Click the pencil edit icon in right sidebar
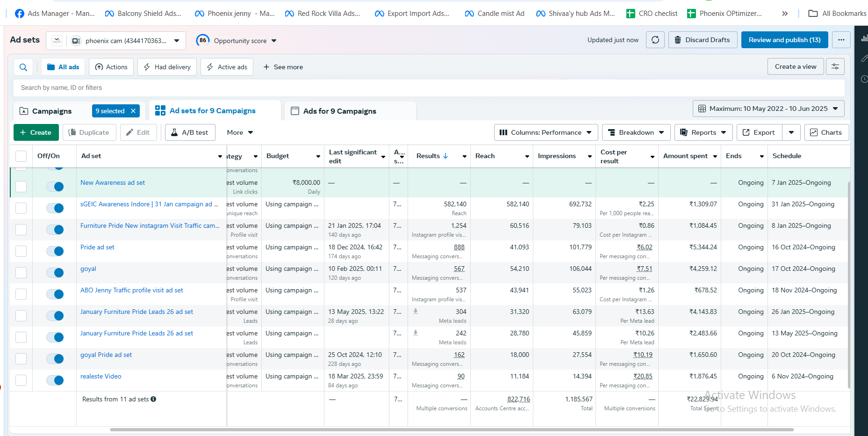This screenshot has height=436, width=868. click(x=864, y=58)
